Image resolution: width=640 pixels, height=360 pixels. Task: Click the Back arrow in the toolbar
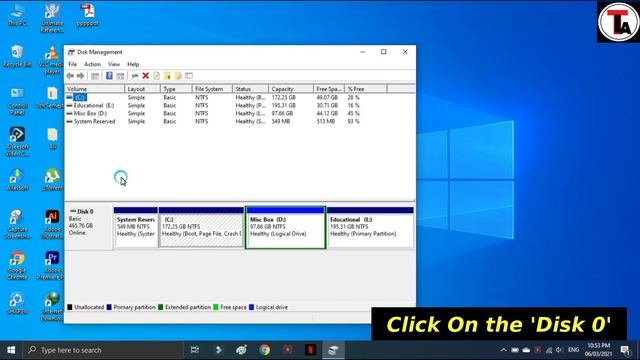[70, 76]
